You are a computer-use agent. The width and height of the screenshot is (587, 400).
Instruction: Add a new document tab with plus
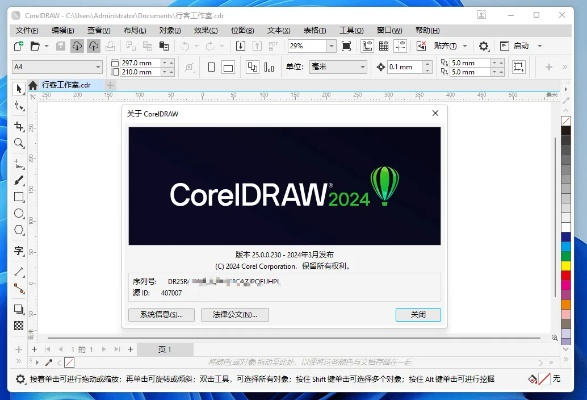tap(110, 85)
